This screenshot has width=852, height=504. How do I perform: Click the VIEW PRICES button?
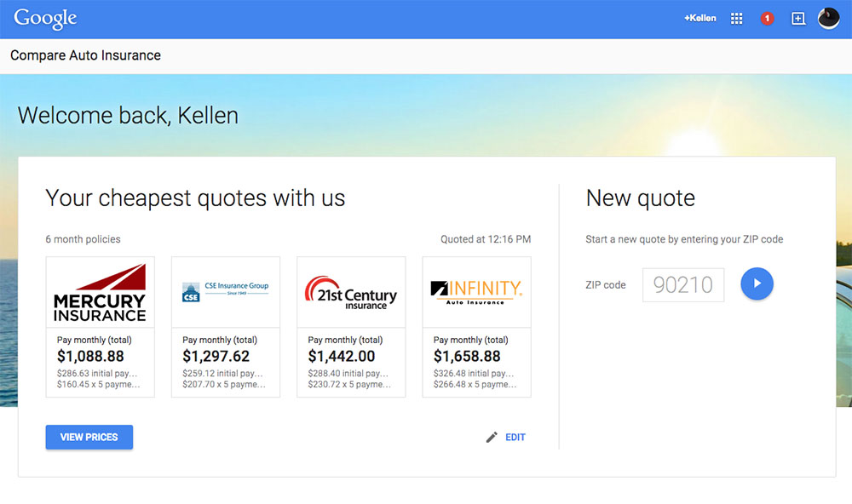[x=89, y=438]
